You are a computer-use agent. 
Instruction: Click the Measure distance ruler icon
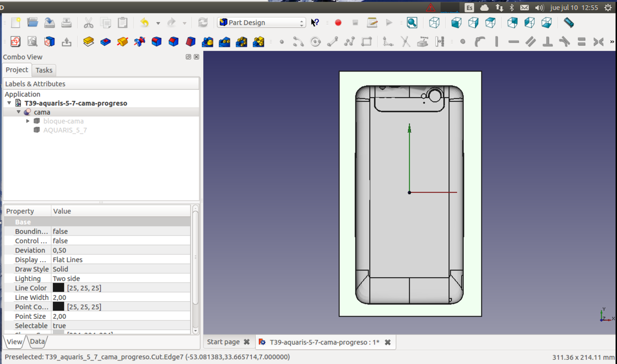[x=568, y=23]
